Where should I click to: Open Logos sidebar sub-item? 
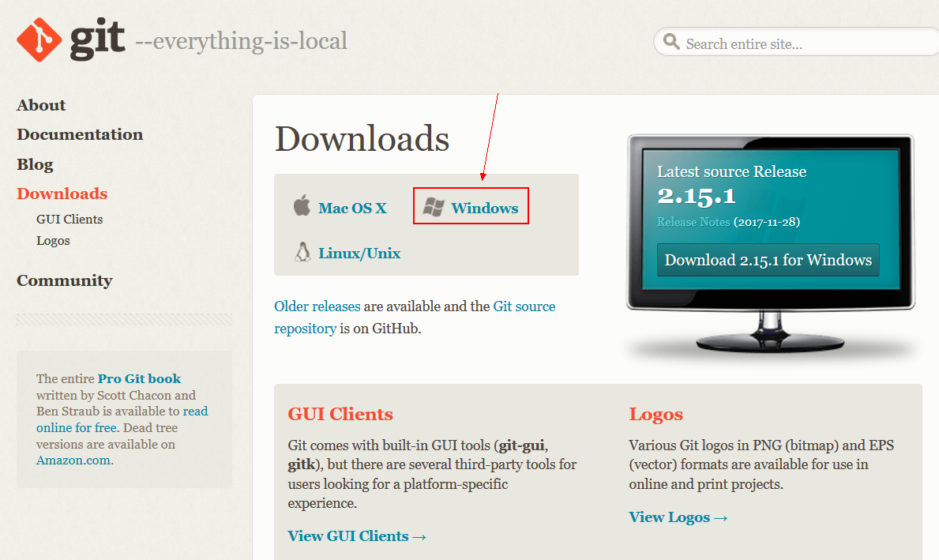pyautogui.click(x=53, y=241)
